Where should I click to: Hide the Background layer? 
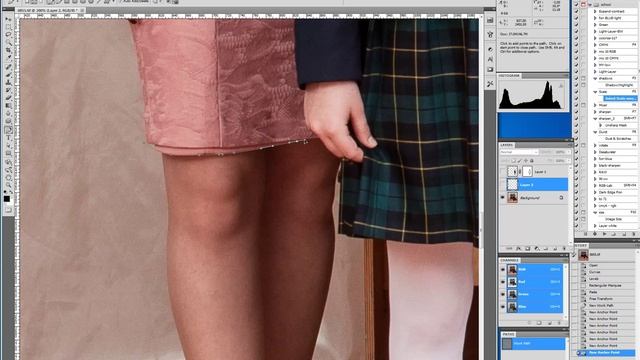[x=502, y=198]
